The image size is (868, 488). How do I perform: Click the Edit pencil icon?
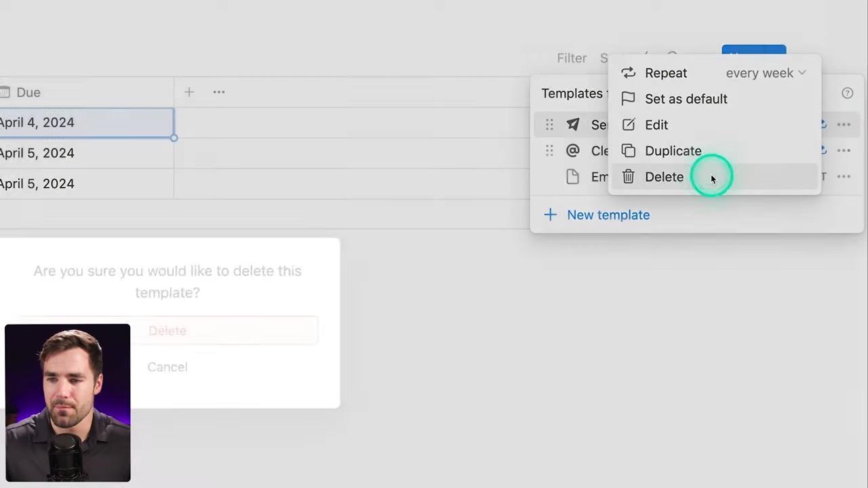pyautogui.click(x=628, y=125)
